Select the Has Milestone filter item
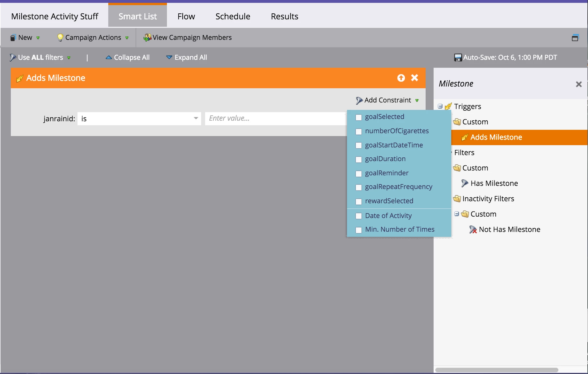 [x=494, y=183]
